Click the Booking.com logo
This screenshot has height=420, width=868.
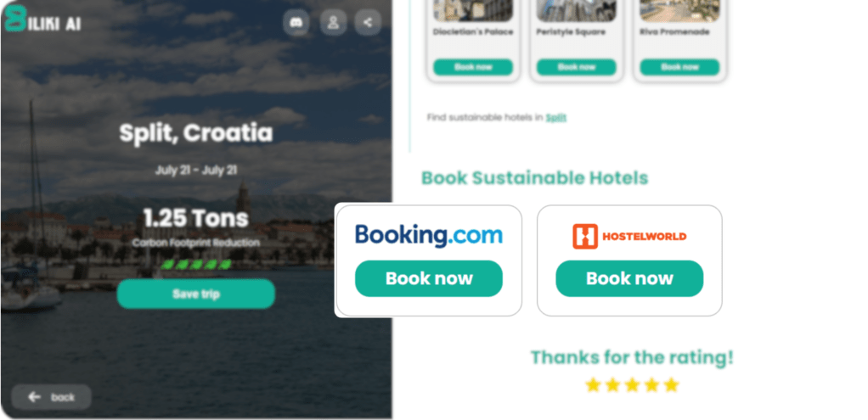point(428,235)
